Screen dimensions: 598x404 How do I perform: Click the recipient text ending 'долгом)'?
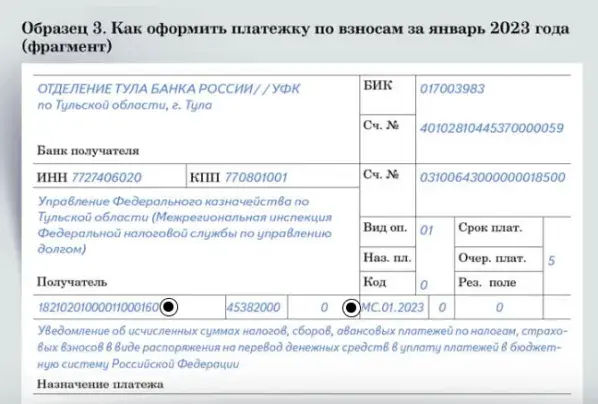[x=61, y=249]
